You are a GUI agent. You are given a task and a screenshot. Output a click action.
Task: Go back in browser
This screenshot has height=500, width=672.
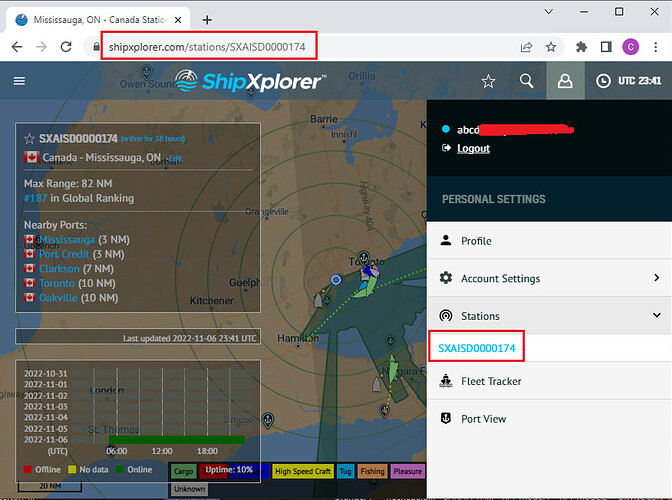point(17,47)
